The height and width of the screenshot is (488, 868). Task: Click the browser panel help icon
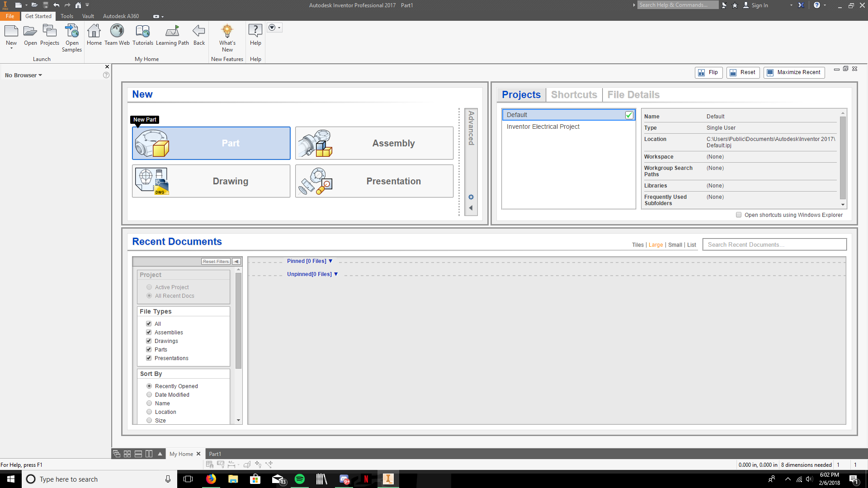pos(106,75)
